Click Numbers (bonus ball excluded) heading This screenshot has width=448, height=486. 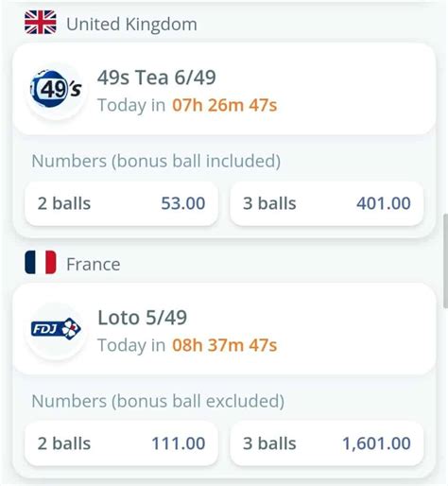(158, 401)
